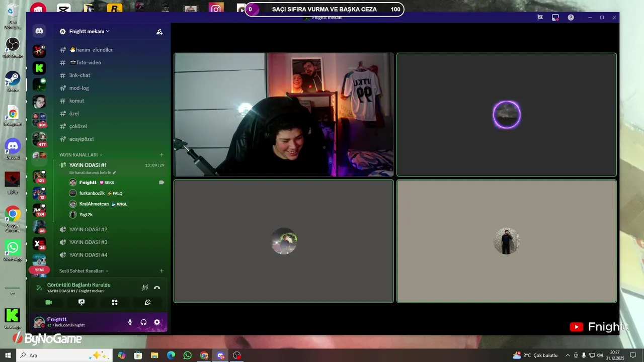Collapse the Sesli Sohbet Kanalları category

coord(84,270)
